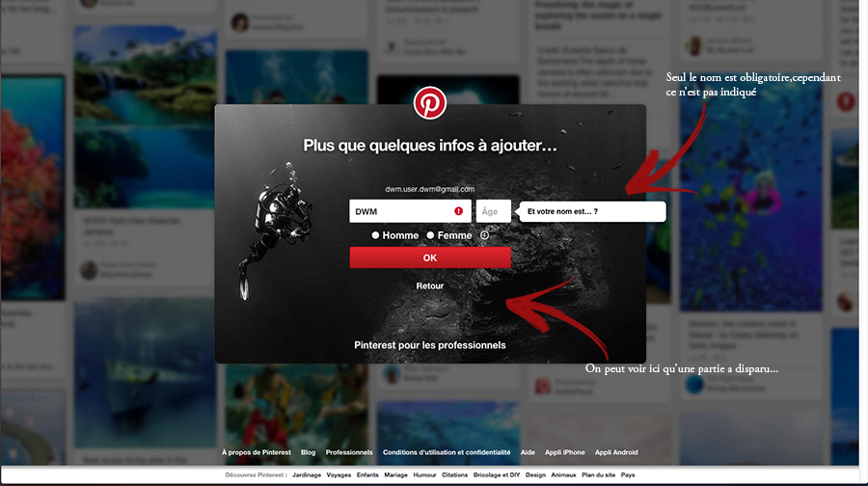Click the red error icon in name field
868x486 pixels.
458,211
